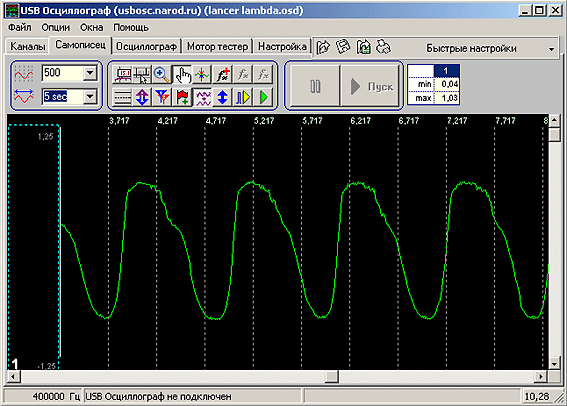
Task: Click the pause button
Action: (x=315, y=86)
